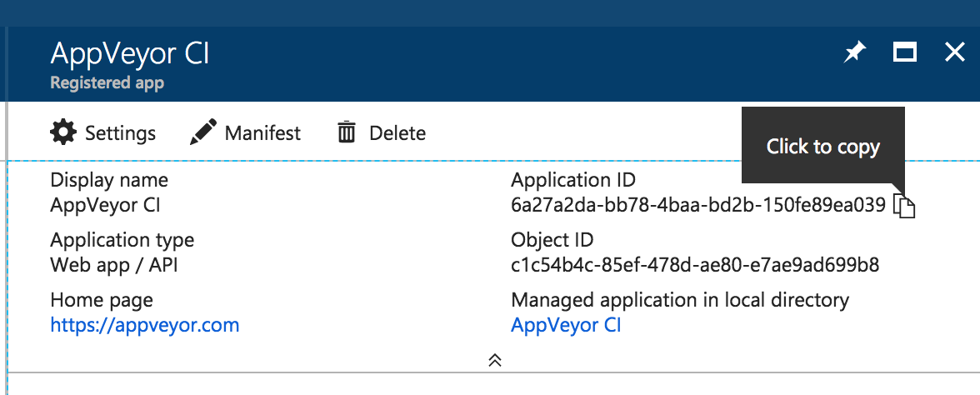
Task: Open the AppVeyor CI managed application link
Action: [x=566, y=325]
